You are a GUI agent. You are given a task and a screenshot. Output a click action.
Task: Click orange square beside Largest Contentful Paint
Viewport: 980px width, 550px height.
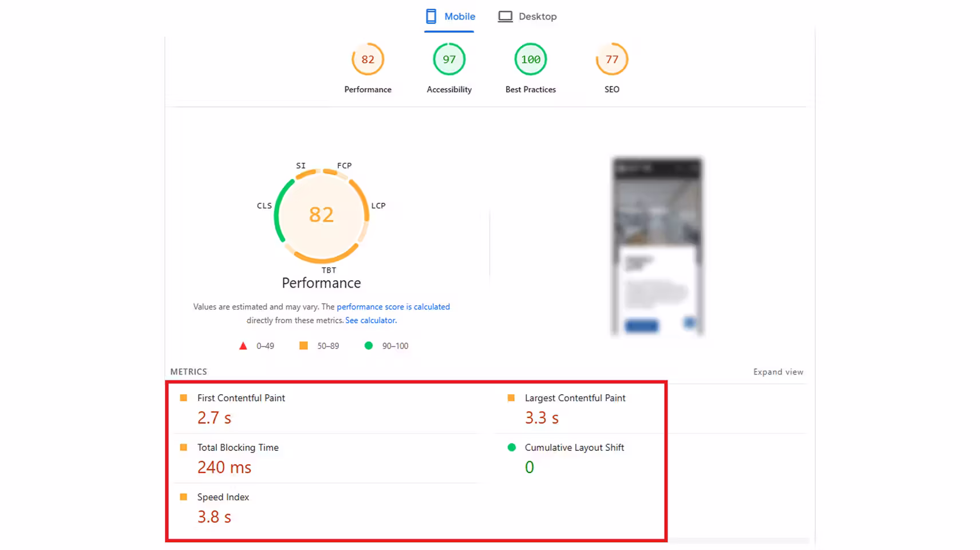tap(511, 398)
